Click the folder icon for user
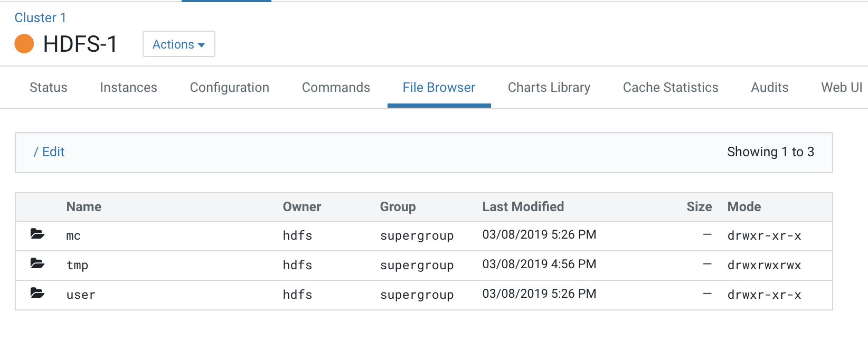This screenshot has height=340, width=868. pyautogui.click(x=37, y=293)
